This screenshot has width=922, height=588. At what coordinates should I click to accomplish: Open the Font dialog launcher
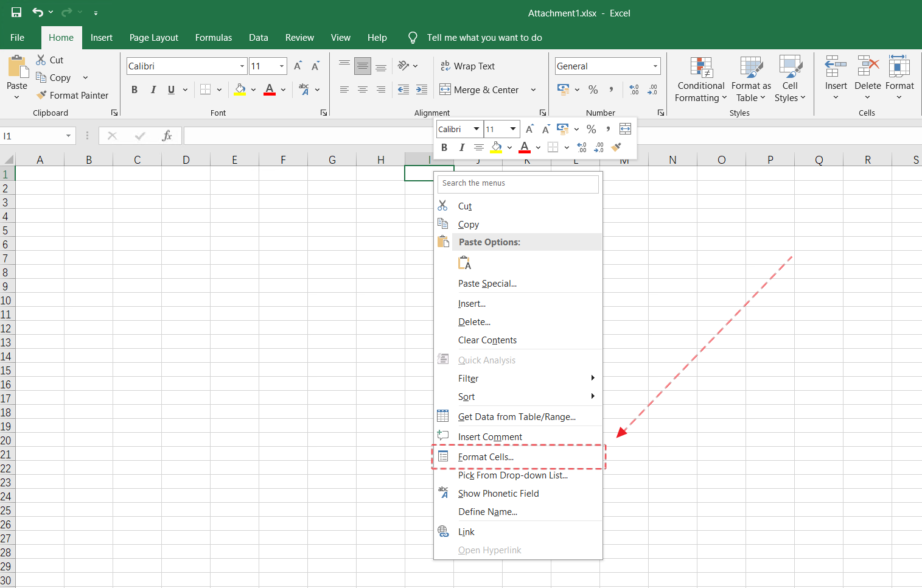click(x=324, y=113)
